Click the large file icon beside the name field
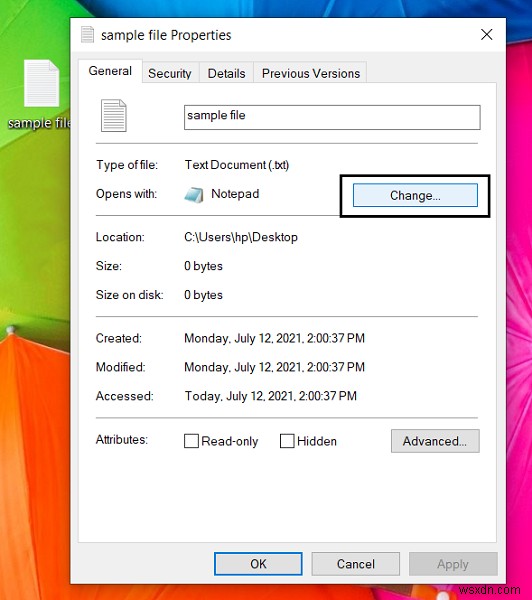This screenshot has height=600, width=532. tap(114, 115)
